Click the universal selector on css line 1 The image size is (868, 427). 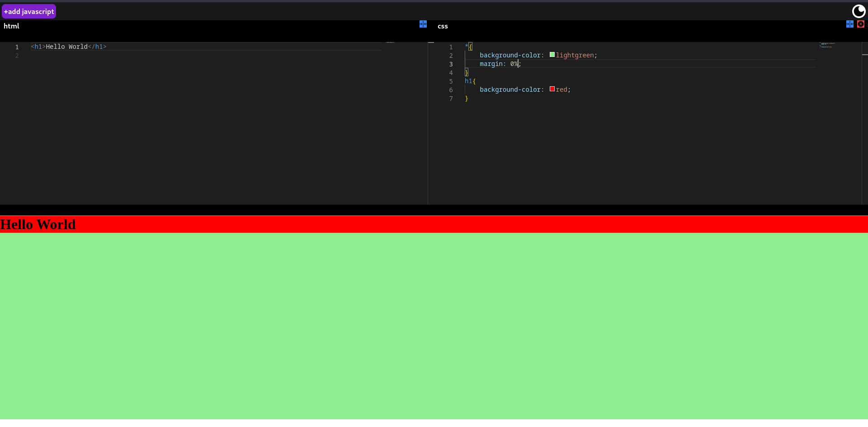(x=467, y=47)
